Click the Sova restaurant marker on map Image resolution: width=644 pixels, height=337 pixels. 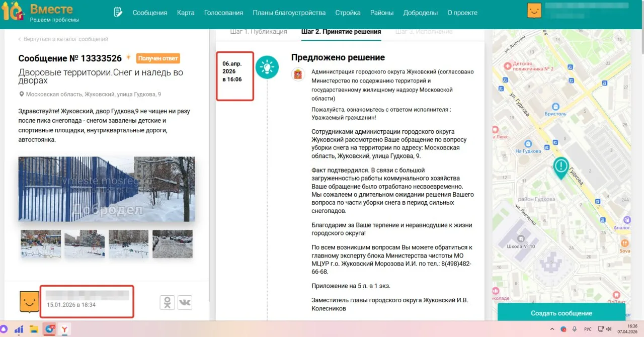point(625,243)
